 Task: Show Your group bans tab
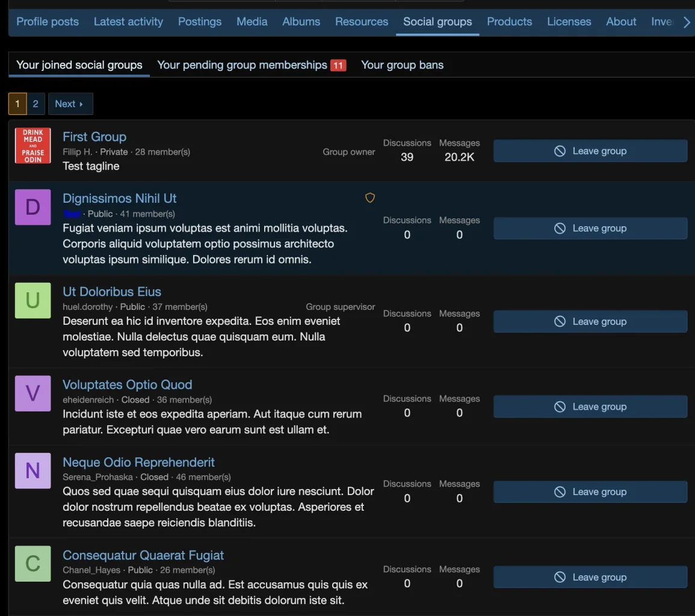pos(402,65)
